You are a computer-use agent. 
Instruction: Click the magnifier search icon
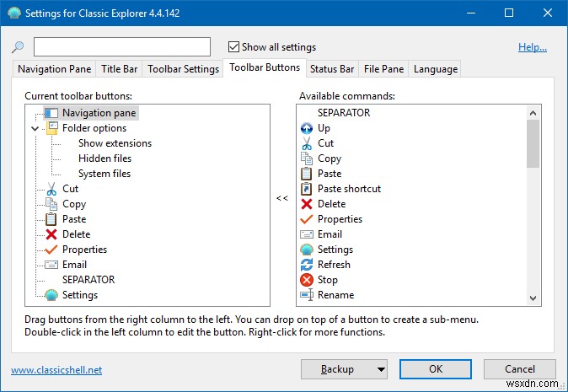(19, 47)
